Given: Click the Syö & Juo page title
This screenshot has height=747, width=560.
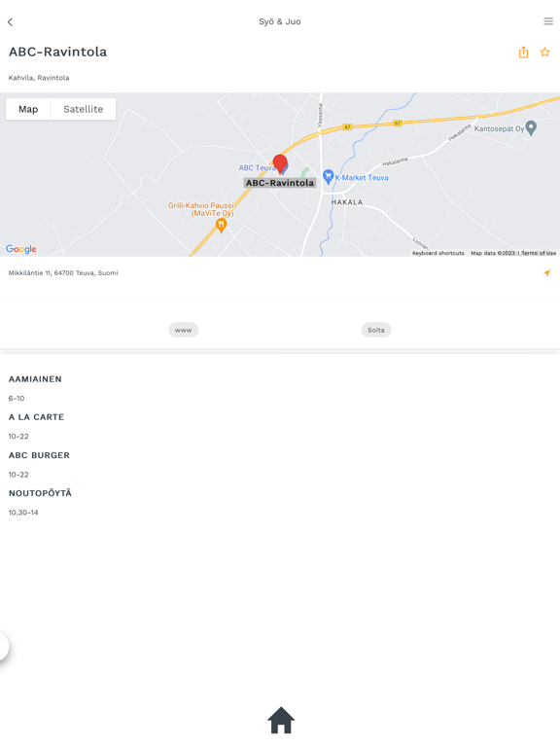Looking at the screenshot, I should tap(280, 21).
